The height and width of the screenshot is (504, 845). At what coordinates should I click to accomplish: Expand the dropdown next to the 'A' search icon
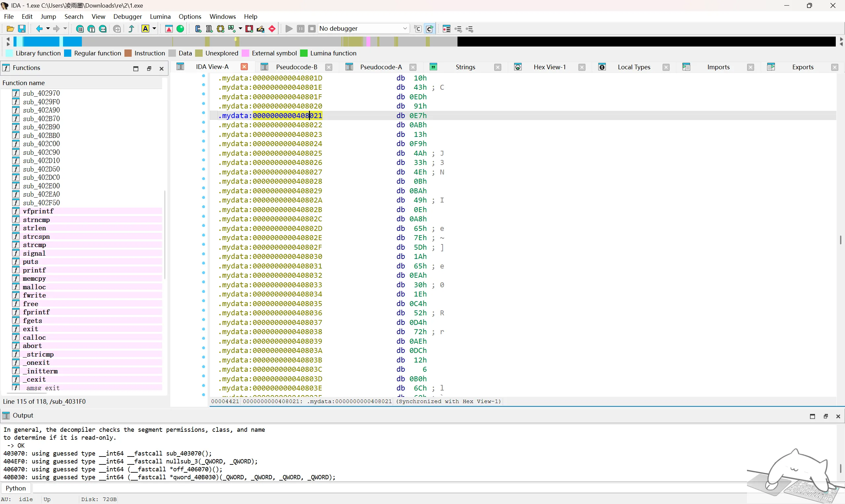pyautogui.click(x=154, y=29)
